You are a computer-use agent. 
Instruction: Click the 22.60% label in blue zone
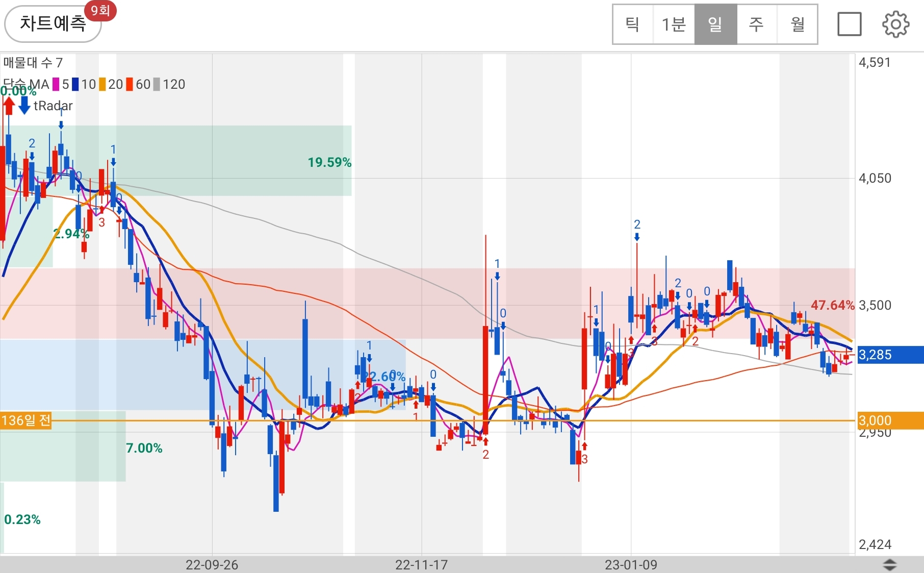[384, 377]
